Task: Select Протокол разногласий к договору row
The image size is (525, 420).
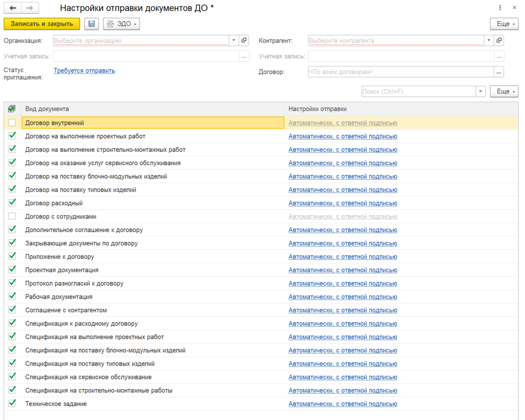Action: coord(261,283)
